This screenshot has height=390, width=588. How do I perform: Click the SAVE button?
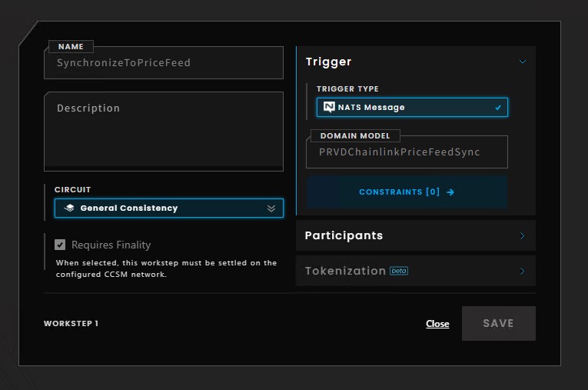point(498,324)
